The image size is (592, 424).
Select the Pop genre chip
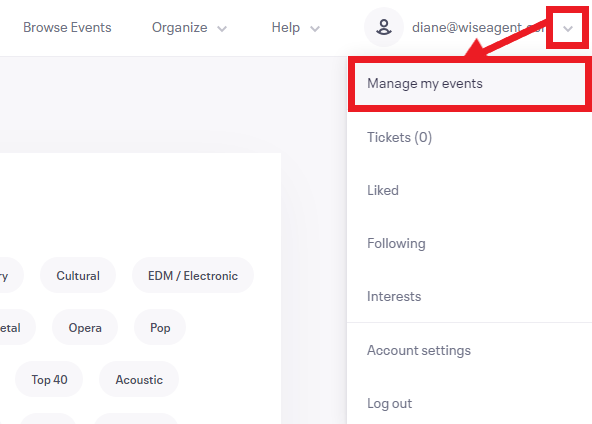(x=160, y=327)
